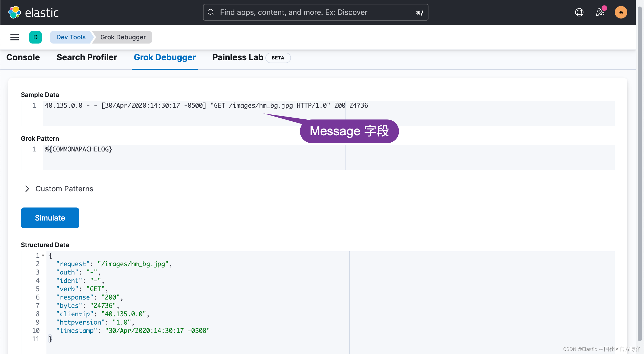Screen dimensions: 644x354
Task: Click the Simulate button
Action: pyautogui.click(x=50, y=218)
